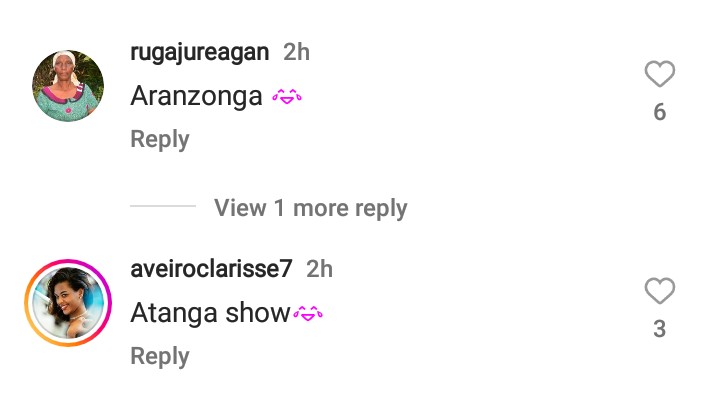
Task: Click the pink laughing emoji after Atanga show
Action: click(x=308, y=314)
